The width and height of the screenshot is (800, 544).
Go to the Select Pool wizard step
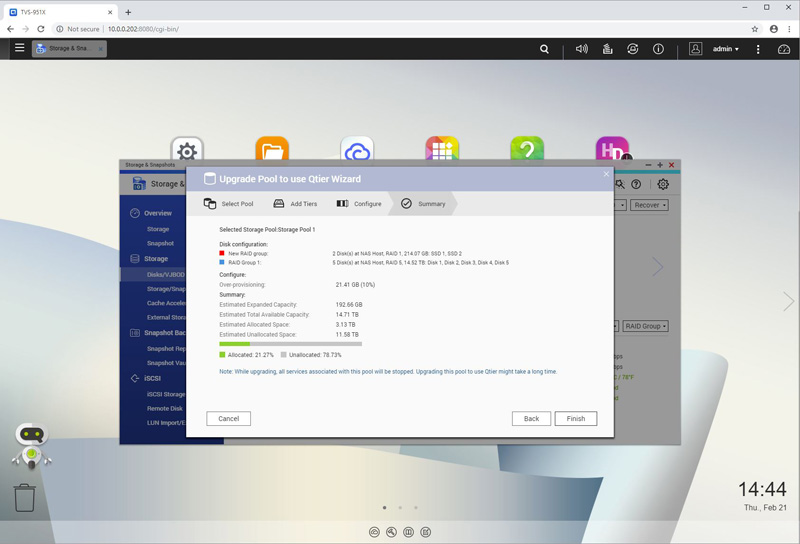(x=229, y=204)
